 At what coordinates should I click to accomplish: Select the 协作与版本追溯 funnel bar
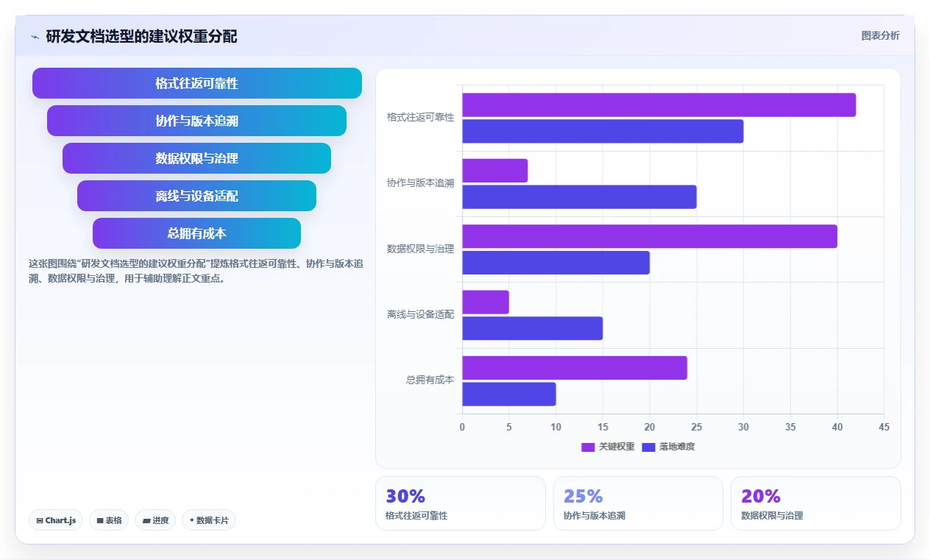pyautogui.click(x=197, y=121)
